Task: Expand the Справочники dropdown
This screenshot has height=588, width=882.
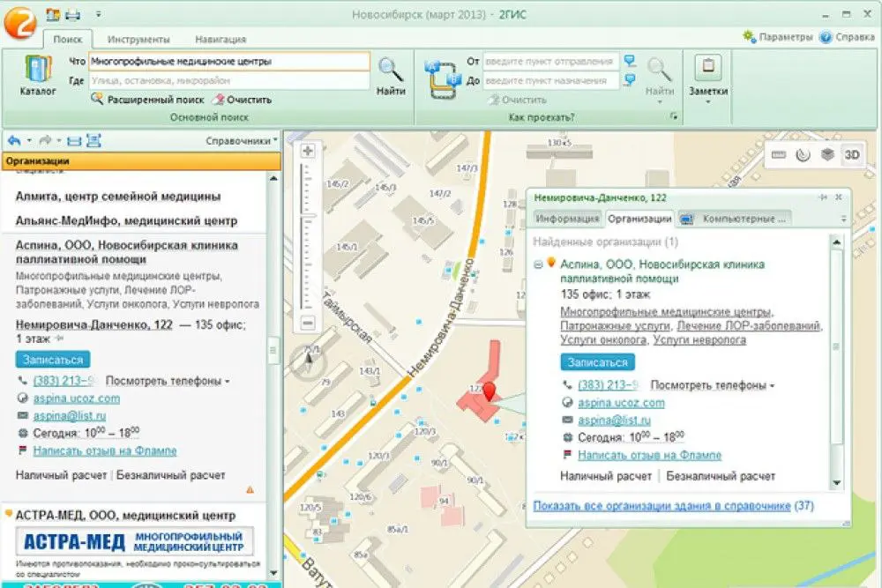Action: [x=242, y=140]
